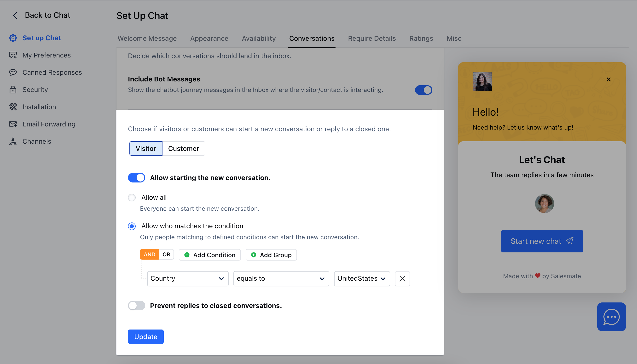Click the back arrow next to Back to Chat
Viewport: 637px width, 364px height.
coord(15,15)
